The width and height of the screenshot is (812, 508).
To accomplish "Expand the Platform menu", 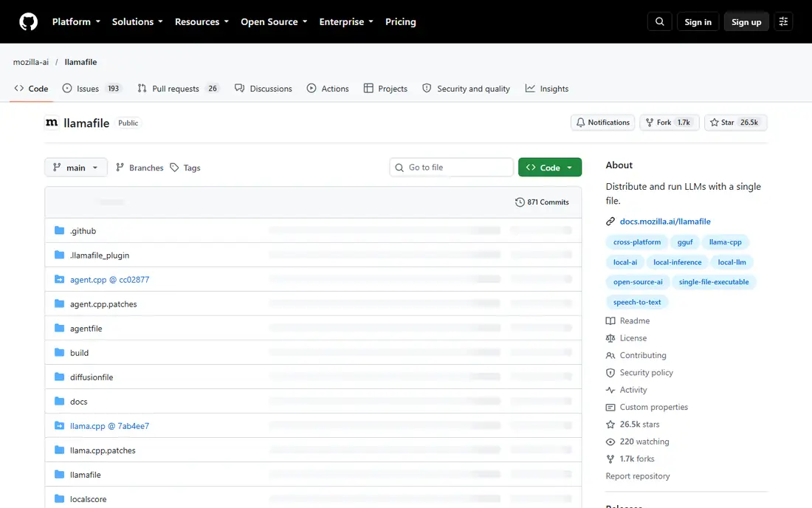I will (x=76, y=21).
